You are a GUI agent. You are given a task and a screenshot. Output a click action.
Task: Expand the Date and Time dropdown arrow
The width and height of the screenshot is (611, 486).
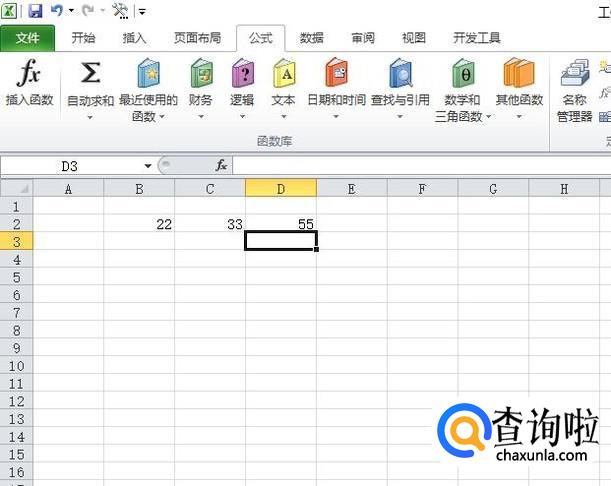[x=336, y=116]
